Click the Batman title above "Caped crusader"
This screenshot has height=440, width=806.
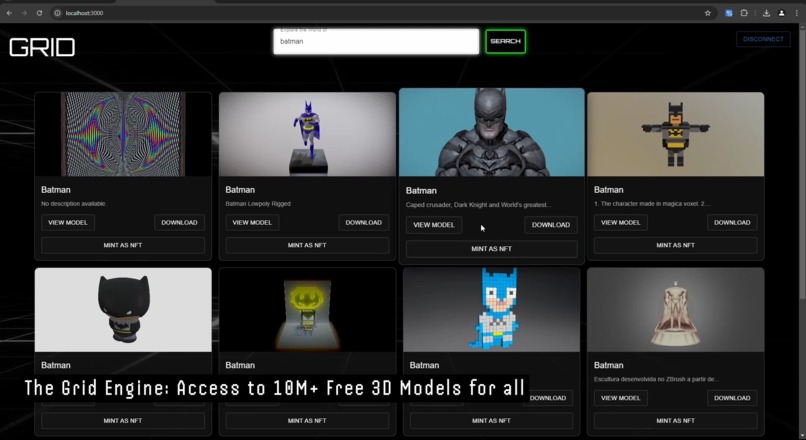click(421, 190)
